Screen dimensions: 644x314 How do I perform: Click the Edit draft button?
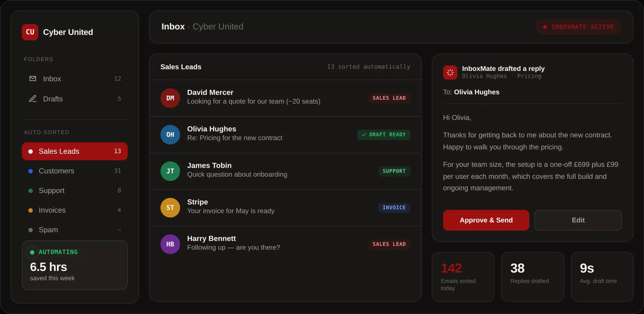[578, 220]
